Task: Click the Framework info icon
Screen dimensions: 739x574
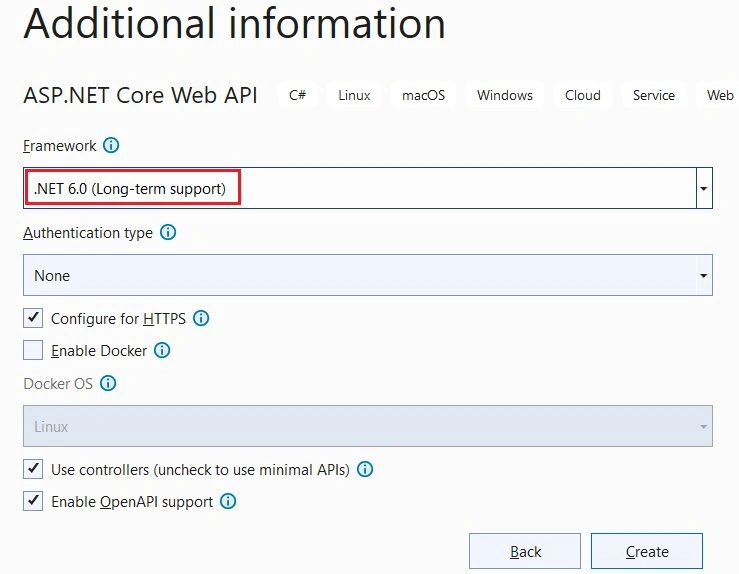Action: [111, 145]
